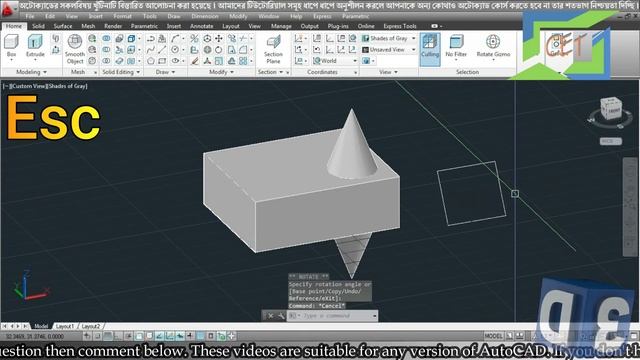Screen dimensions: 640x360
Task: Switch to the Render ribbon tab
Action: click(113, 26)
